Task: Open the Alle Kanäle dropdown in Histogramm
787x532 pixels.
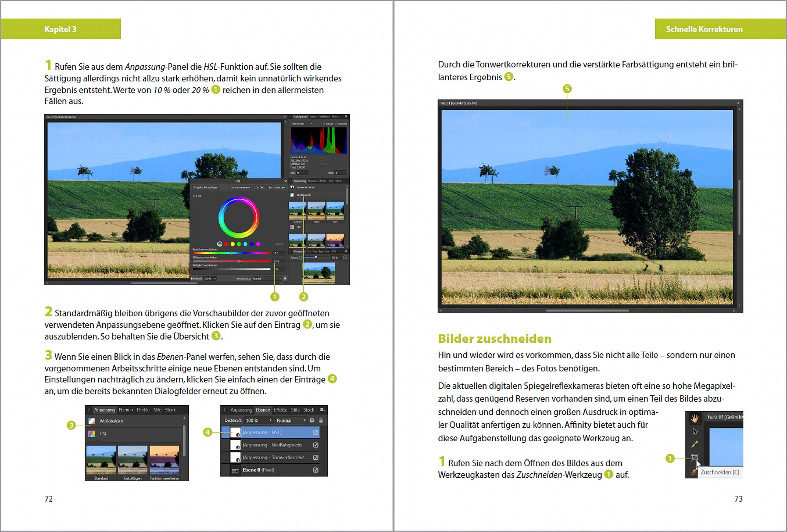Action: [x=302, y=124]
